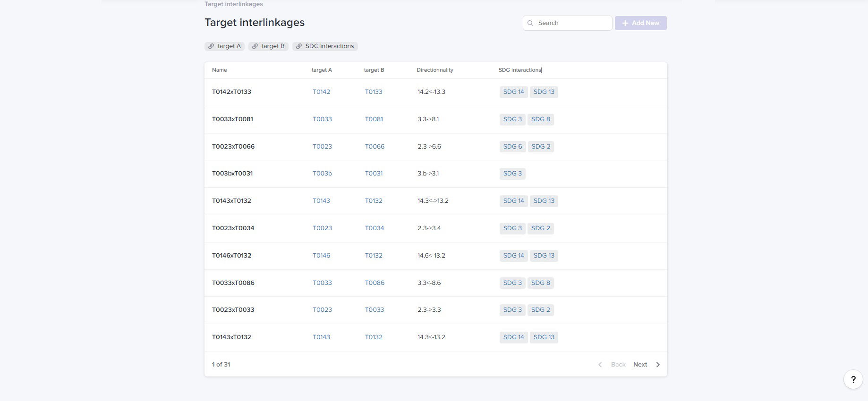Screen dimensions: 868x401
Task: Click link icon on target A chip
Action: 211,46
